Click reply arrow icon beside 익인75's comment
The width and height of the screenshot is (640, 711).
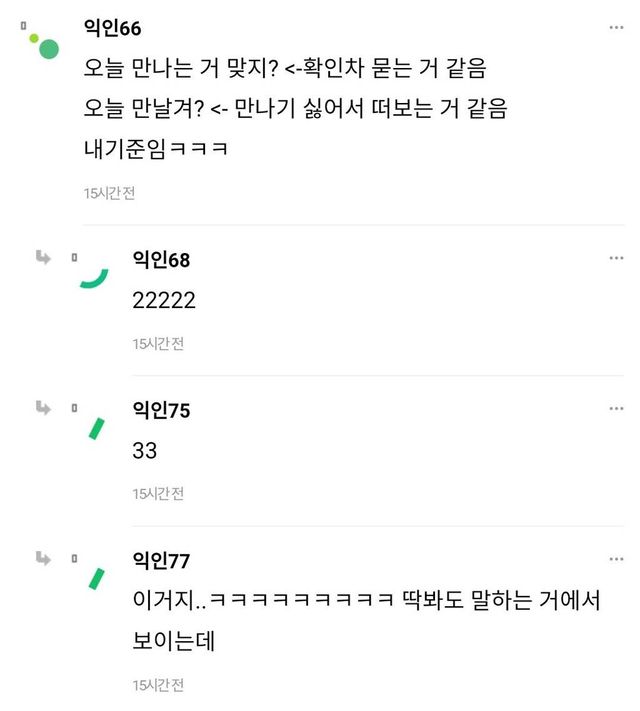43,408
